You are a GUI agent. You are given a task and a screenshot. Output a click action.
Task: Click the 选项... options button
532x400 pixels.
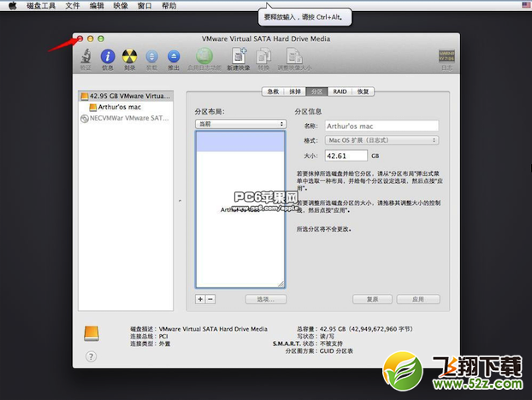pos(266,299)
